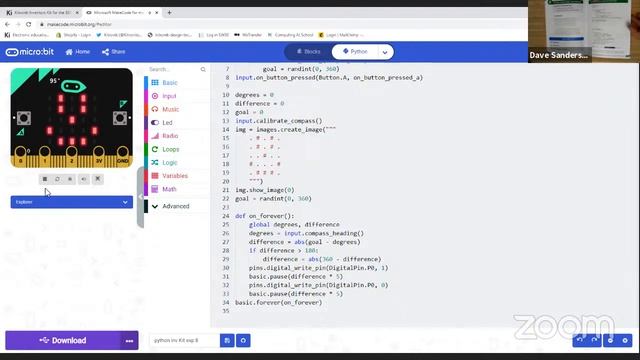
Task: Zoom in the code editor
Action: coord(625,340)
